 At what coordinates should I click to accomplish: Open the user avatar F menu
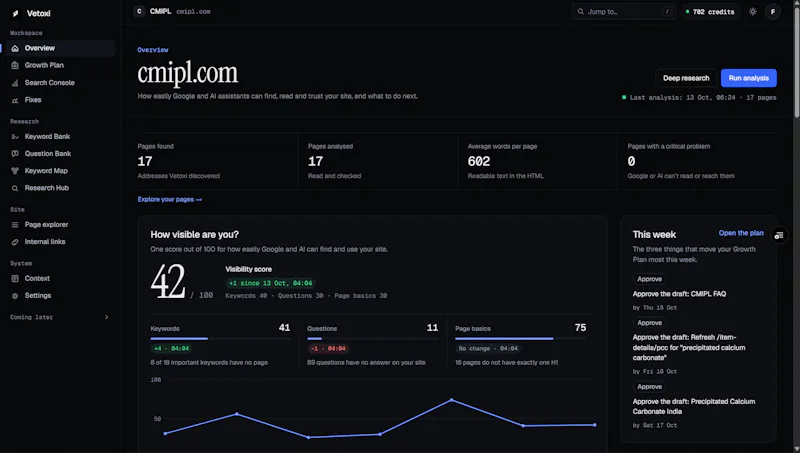click(773, 11)
